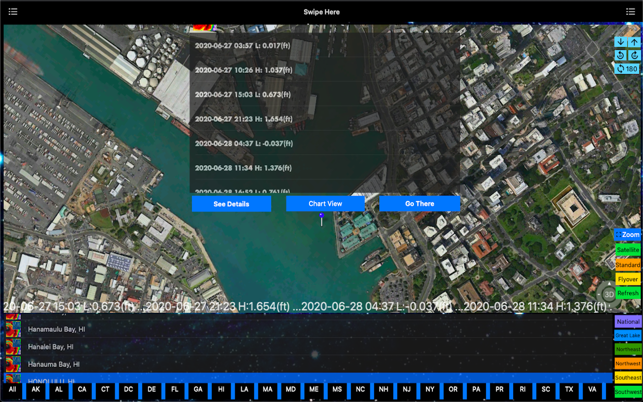Select the Northwest region filter
The image size is (643, 402).
click(x=628, y=363)
